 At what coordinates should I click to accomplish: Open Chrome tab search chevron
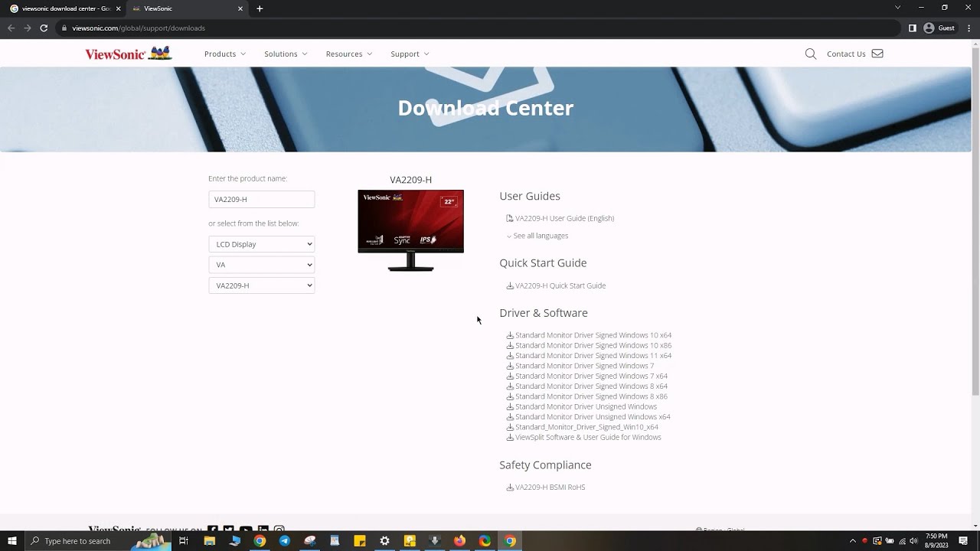pyautogui.click(x=897, y=8)
